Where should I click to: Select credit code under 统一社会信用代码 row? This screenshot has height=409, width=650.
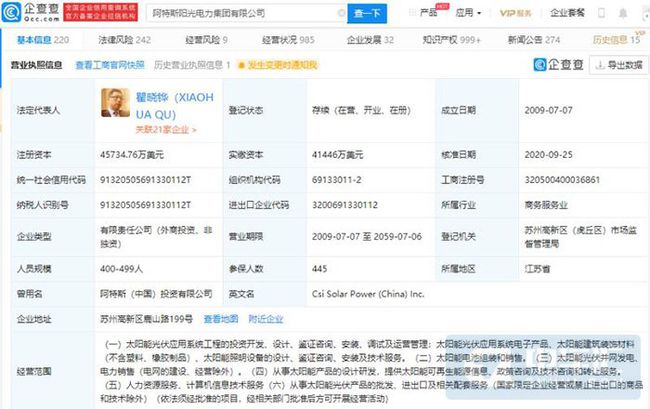pos(146,180)
